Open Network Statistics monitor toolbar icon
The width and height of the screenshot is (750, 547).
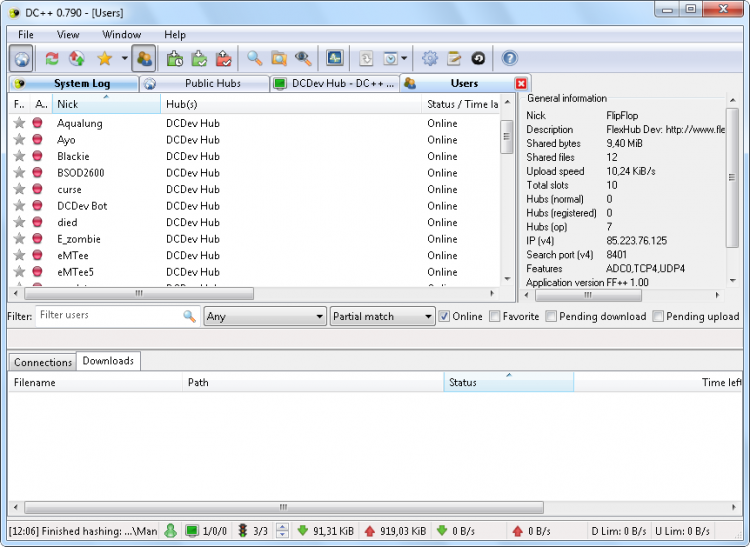point(334,58)
